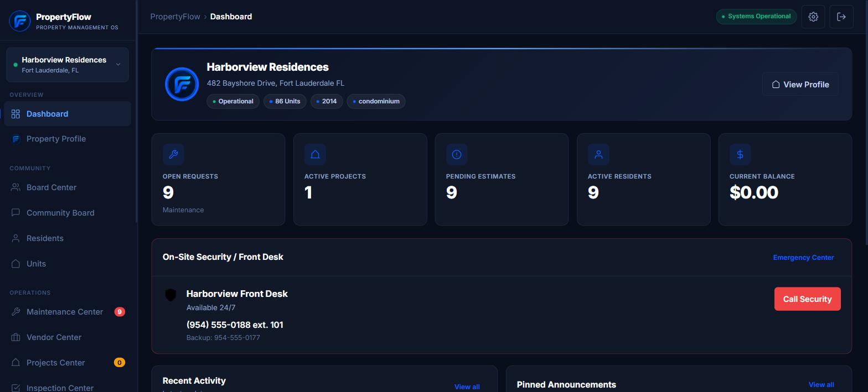Viewport: 868px width, 392px height.
Task: Navigate to Community Board
Action: click(68, 213)
